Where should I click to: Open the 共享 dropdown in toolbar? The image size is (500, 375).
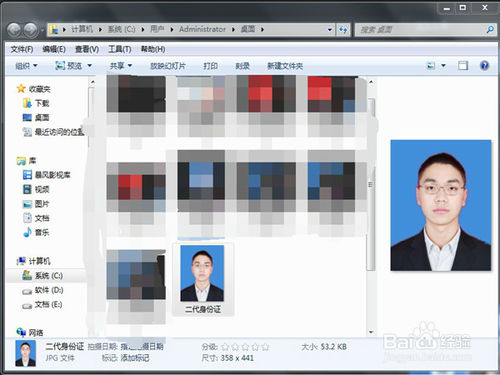(121, 66)
